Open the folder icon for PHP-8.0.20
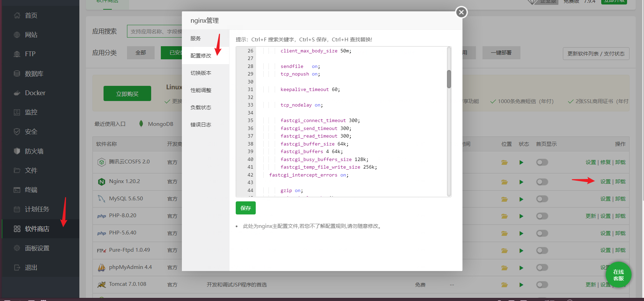Viewport: 644px width, 301px height. pyautogui.click(x=505, y=216)
